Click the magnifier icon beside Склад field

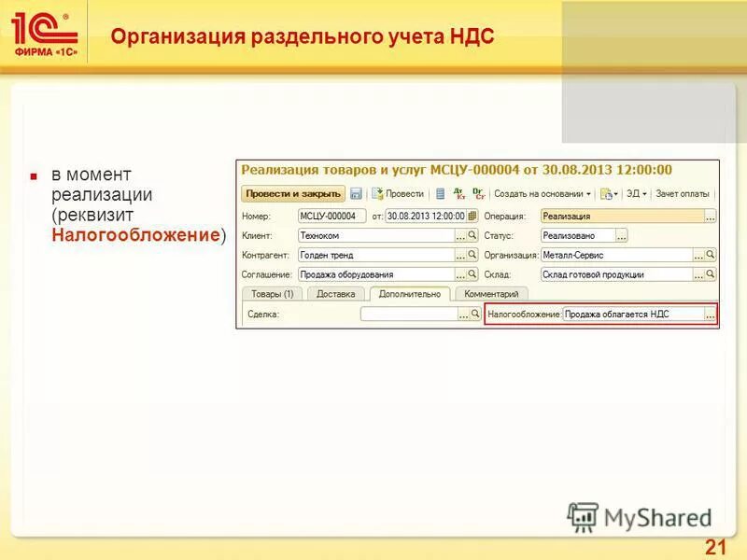(711, 273)
